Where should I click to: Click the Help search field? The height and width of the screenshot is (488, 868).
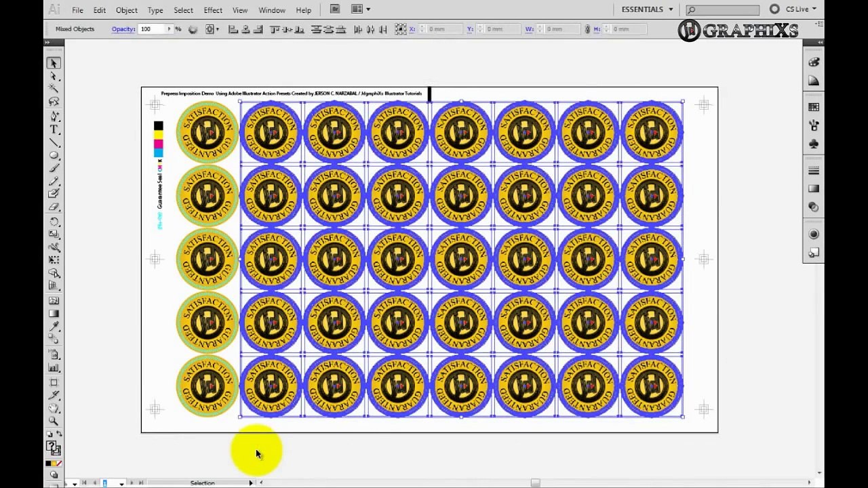tap(723, 9)
